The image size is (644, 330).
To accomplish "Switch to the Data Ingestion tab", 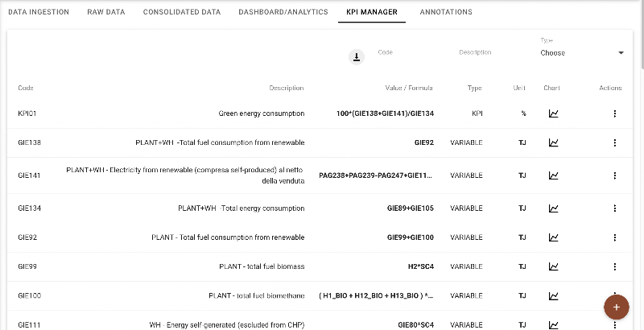I will coord(38,12).
